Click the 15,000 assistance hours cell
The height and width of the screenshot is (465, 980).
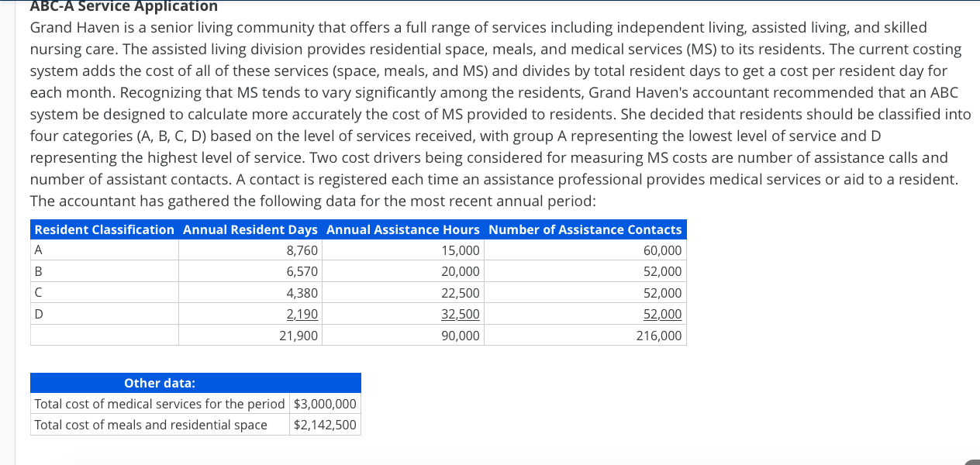point(403,250)
